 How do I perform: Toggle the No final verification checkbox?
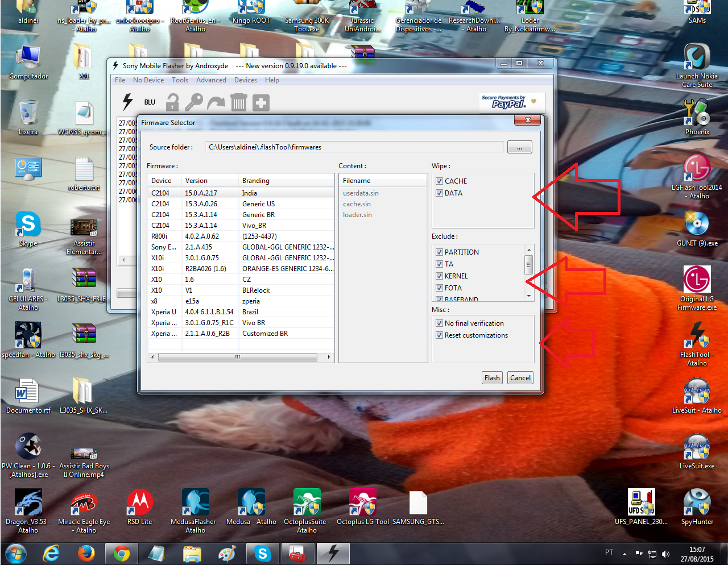[x=439, y=323]
